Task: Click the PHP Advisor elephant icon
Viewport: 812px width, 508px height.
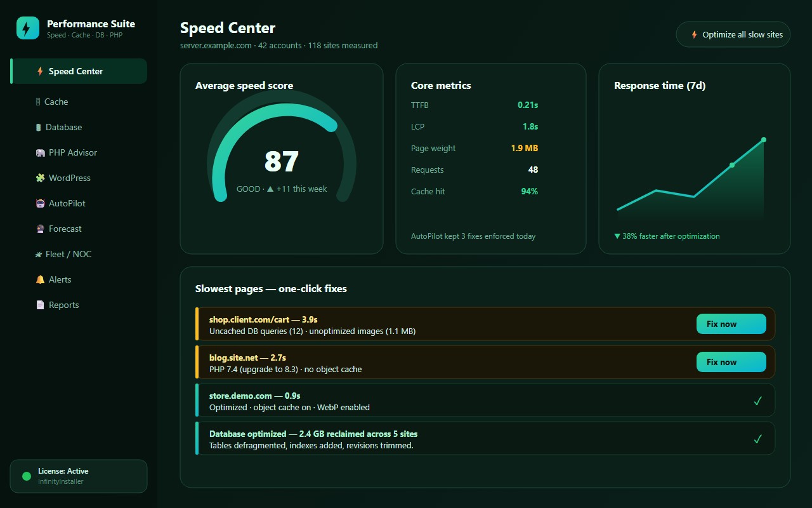Action: 41,152
